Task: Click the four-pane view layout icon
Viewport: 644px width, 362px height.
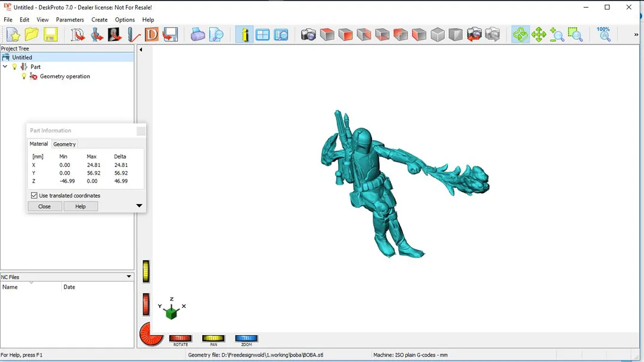Action: [x=262, y=35]
